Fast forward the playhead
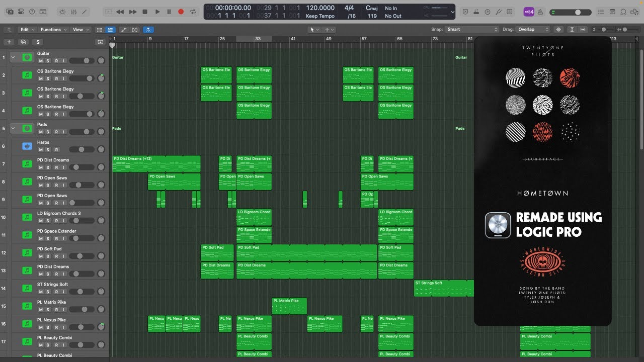 [x=133, y=12]
